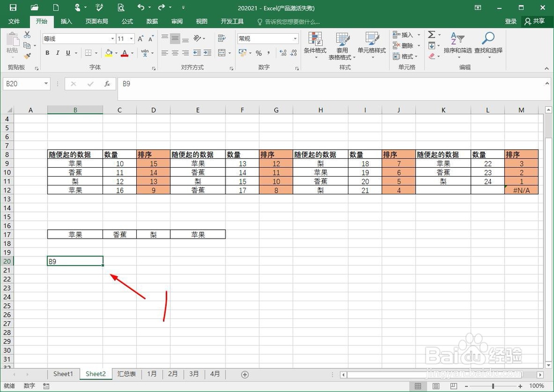This screenshot has width=554, height=392.
Task: Open the font name 等线 dropdown
Action: [x=112, y=39]
